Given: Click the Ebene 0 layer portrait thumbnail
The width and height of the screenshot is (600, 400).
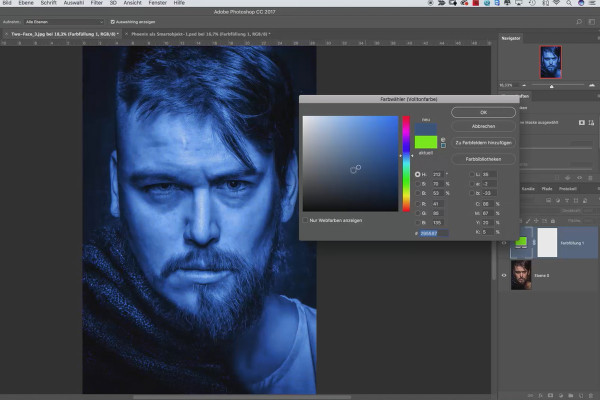Looking at the screenshot, I should click(x=521, y=275).
